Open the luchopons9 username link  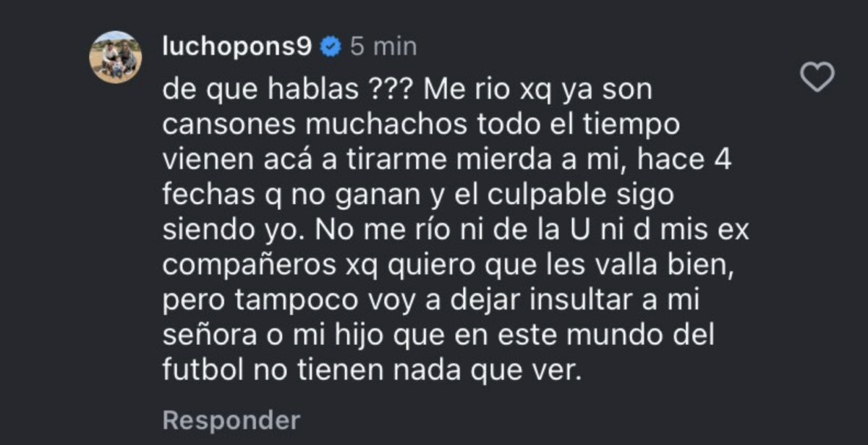coord(238,47)
